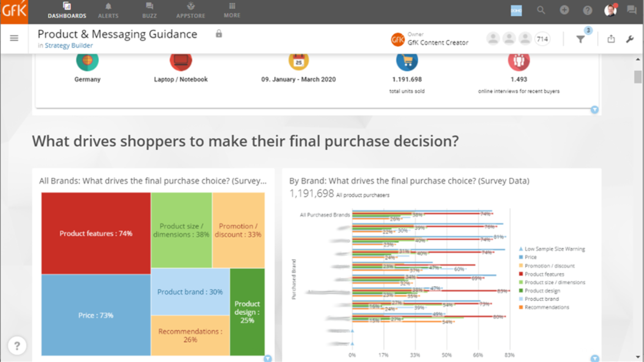644x362 pixels.
Task: Open the APPSTORE navigation item
Action: coord(190,10)
